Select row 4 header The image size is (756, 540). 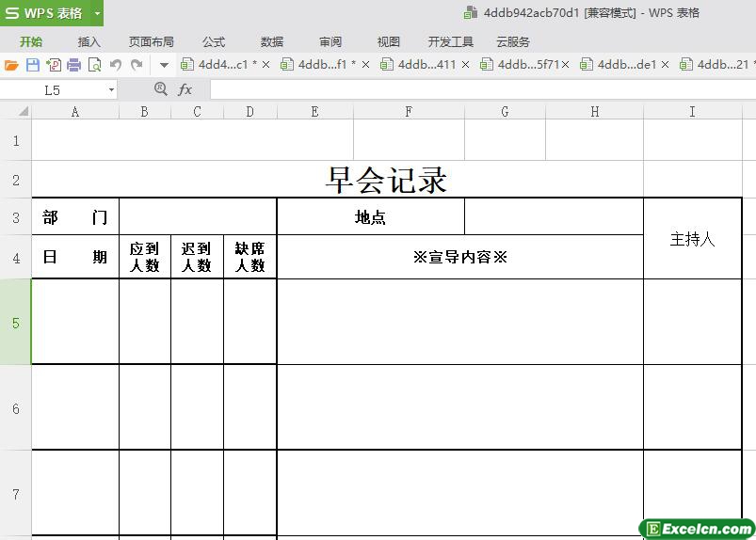tap(15, 257)
